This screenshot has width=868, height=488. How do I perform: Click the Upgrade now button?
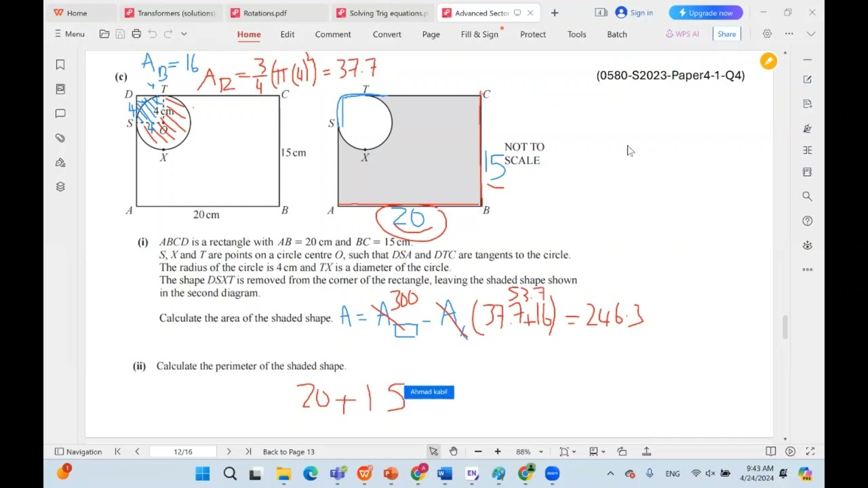pos(706,13)
